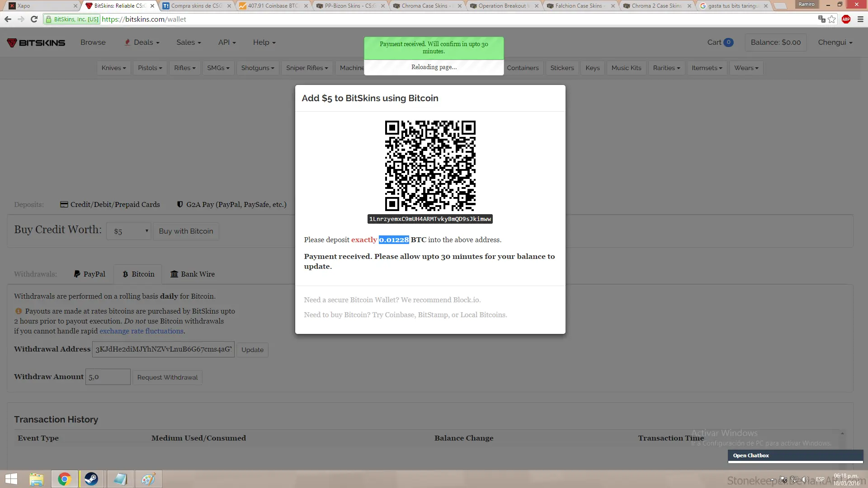Open Paint from the taskbar
868x488 pixels.
click(148, 479)
